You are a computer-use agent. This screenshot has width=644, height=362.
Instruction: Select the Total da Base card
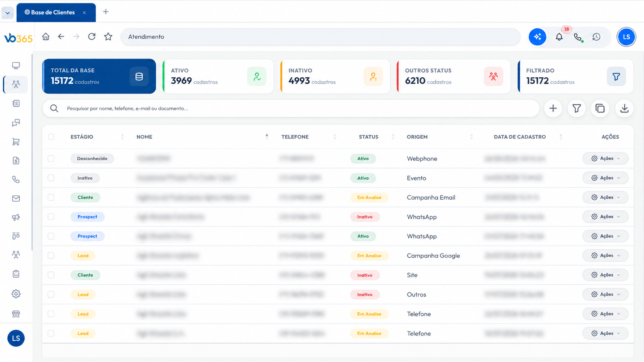[99, 76]
